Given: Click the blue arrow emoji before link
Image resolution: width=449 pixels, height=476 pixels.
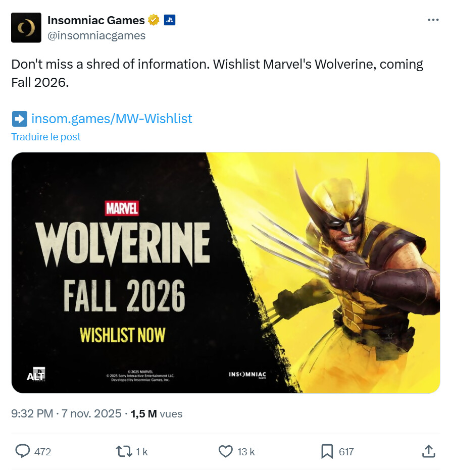Looking at the screenshot, I should (19, 119).
